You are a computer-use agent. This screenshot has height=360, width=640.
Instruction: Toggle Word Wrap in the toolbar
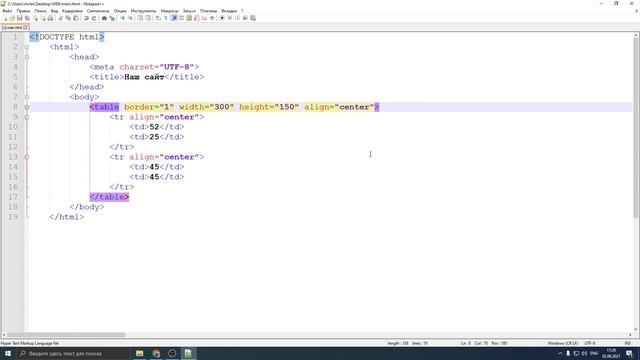click(158, 18)
